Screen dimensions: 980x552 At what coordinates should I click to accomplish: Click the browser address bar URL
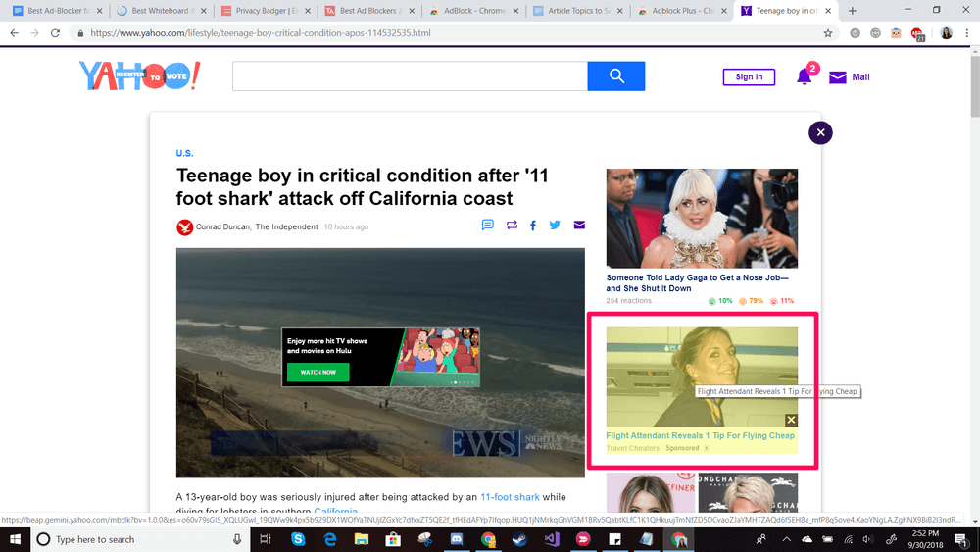click(261, 33)
